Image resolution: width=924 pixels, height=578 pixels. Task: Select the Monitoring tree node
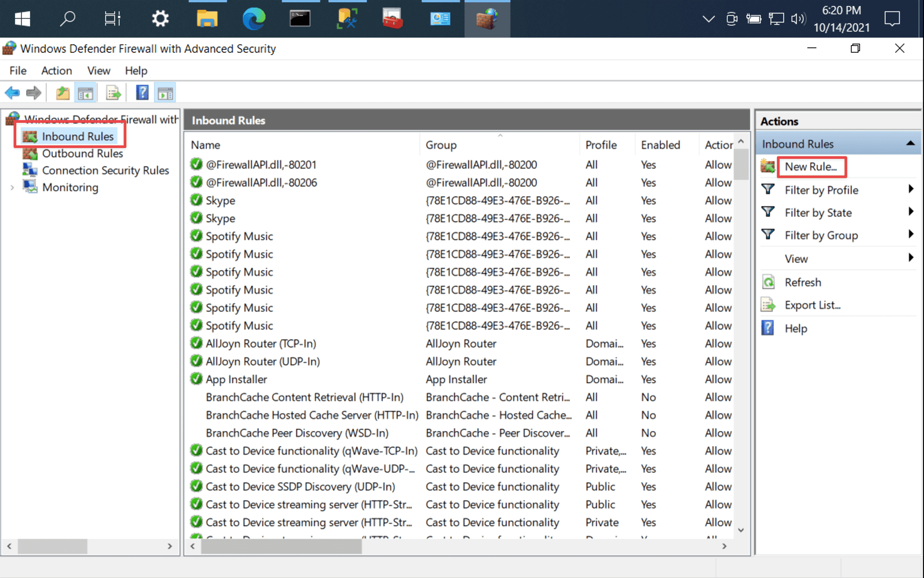coord(70,187)
